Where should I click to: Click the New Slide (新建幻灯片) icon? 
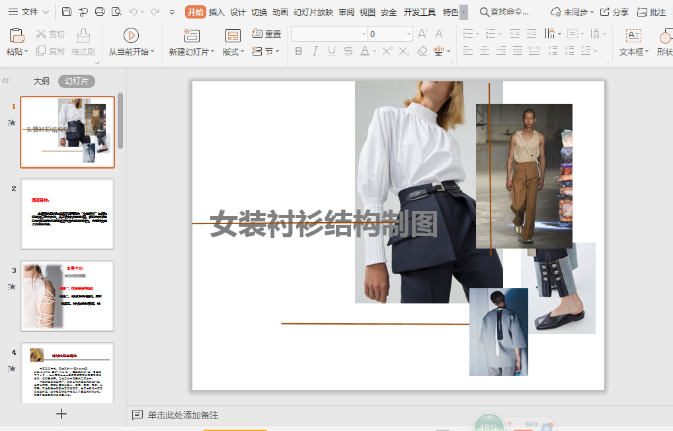tap(191, 36)
